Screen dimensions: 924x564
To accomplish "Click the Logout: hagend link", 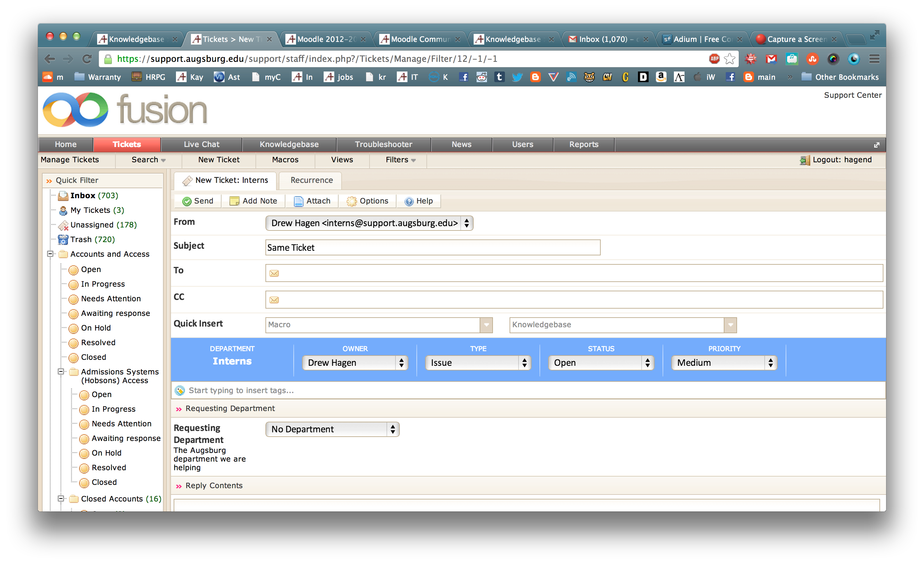I will pos(842,160).
